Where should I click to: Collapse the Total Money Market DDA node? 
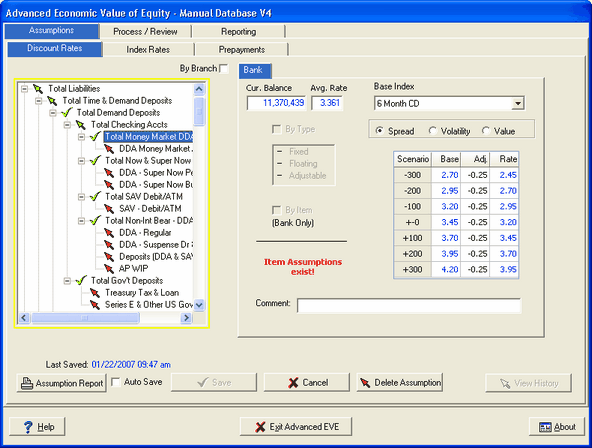[x=81, y=137]
